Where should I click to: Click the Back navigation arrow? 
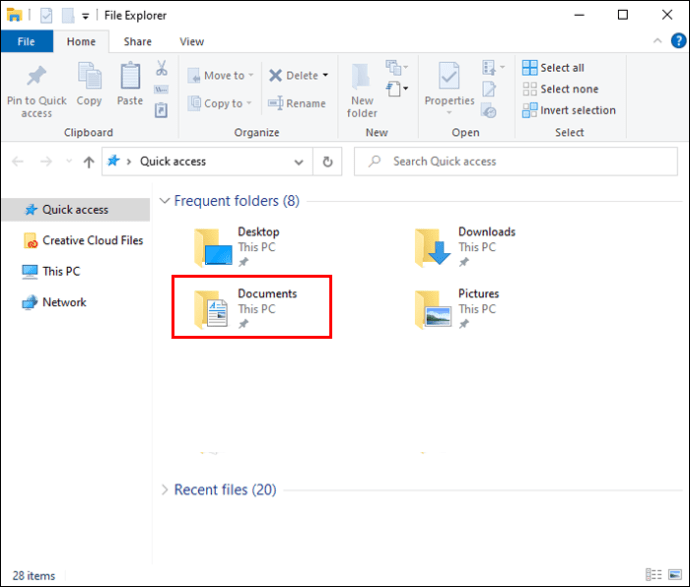[18, 161]
